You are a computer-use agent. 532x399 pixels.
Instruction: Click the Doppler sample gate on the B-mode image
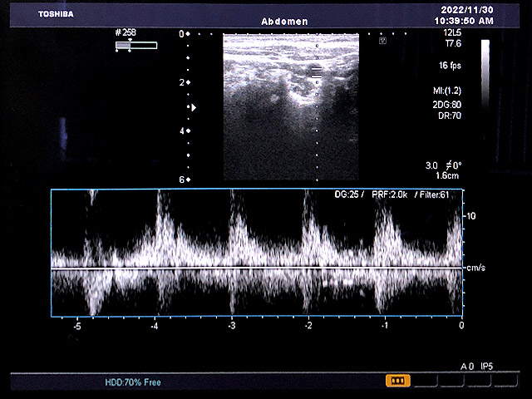(x=316, y=72)
